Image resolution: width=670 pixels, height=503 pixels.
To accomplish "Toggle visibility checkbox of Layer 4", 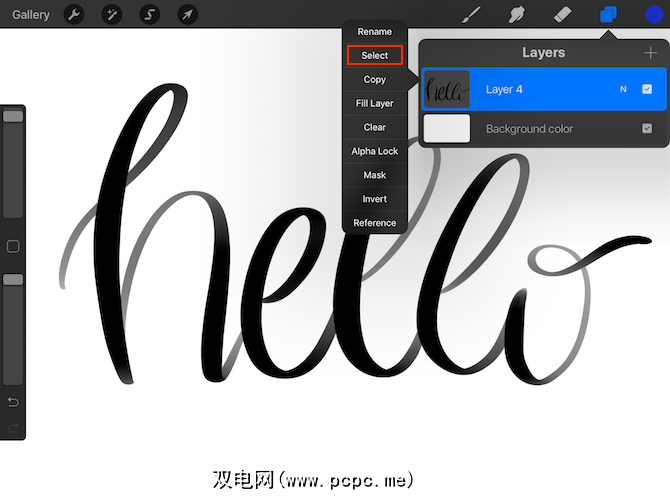I will (x=647, y=89).
